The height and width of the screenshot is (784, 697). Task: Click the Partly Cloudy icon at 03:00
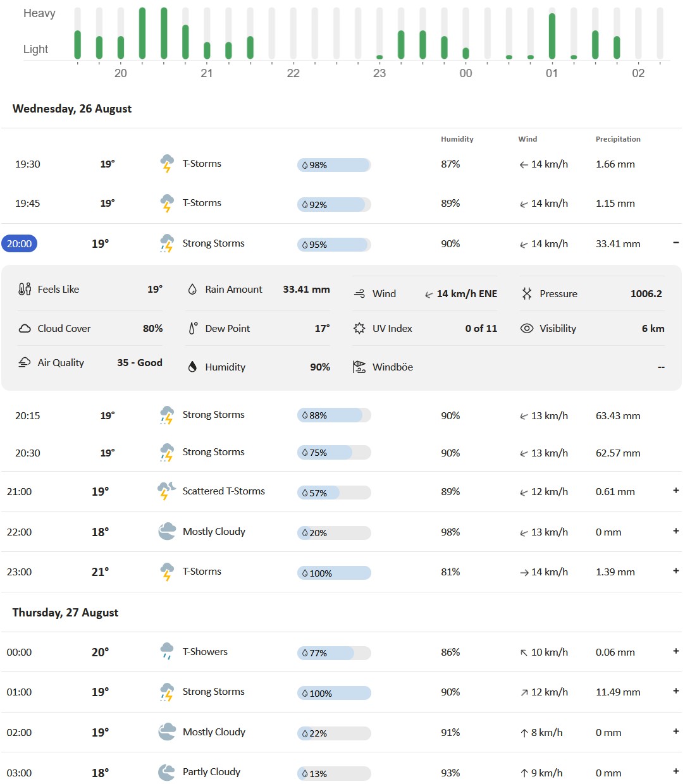(x=167, y=772)
